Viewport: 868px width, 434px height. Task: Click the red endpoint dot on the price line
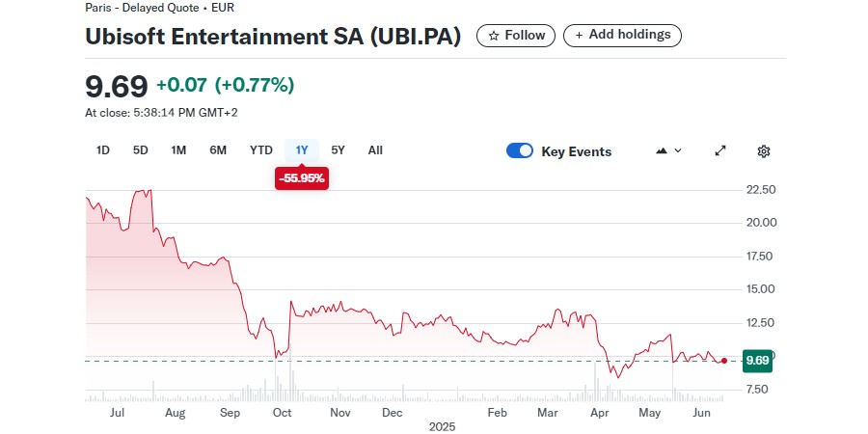pyautogui.click(x=724, y=361)
